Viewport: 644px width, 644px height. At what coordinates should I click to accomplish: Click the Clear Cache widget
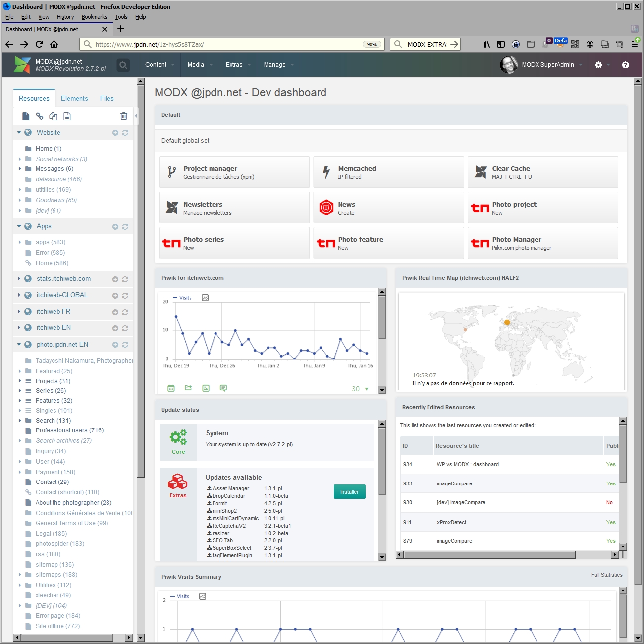pos(543,172)
